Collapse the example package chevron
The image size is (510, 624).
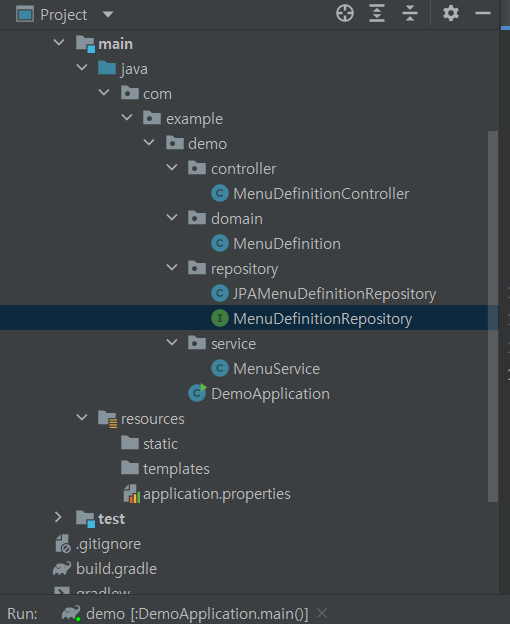127,117
